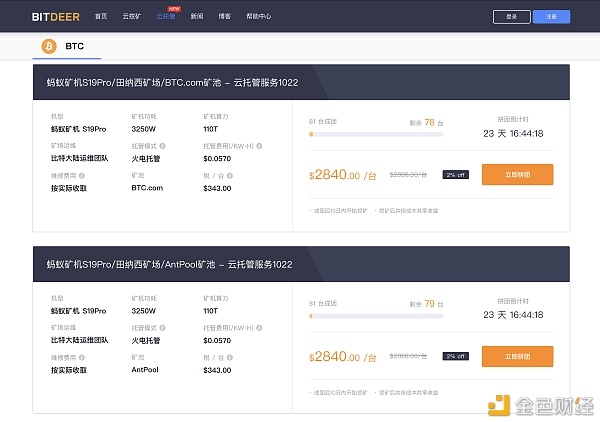
Task: Click the countdown timer in AntPool card
Action: click(x=513, y=315)
